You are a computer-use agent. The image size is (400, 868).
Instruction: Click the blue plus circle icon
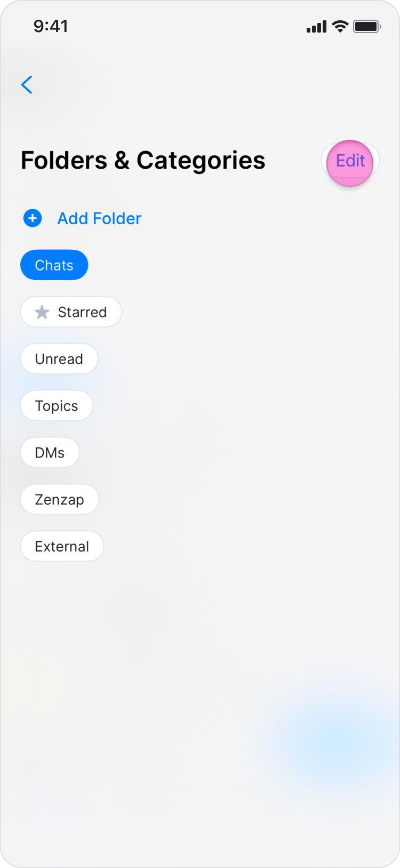point(33,218)
